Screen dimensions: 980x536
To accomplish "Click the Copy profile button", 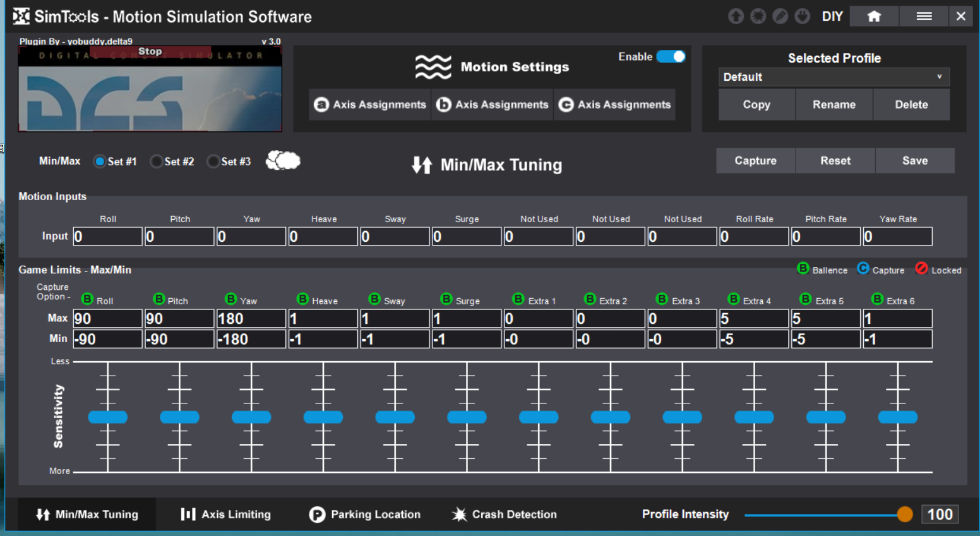I will [x=756, y=105].
